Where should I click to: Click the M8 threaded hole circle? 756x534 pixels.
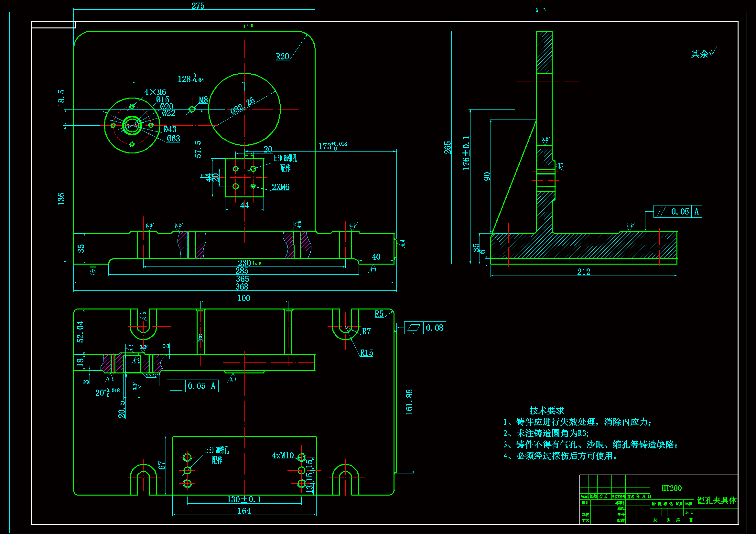pyautogui.click(x=192, y=109)
